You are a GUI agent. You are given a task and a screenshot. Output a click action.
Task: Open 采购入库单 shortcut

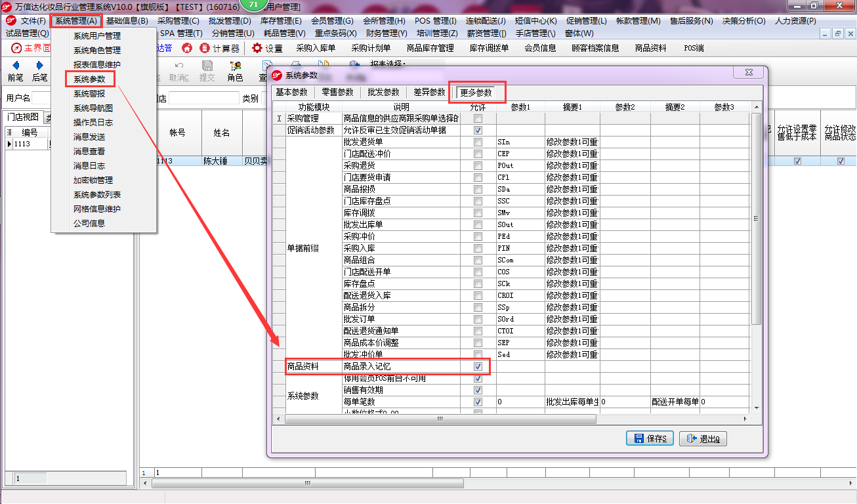coord(316,48)
